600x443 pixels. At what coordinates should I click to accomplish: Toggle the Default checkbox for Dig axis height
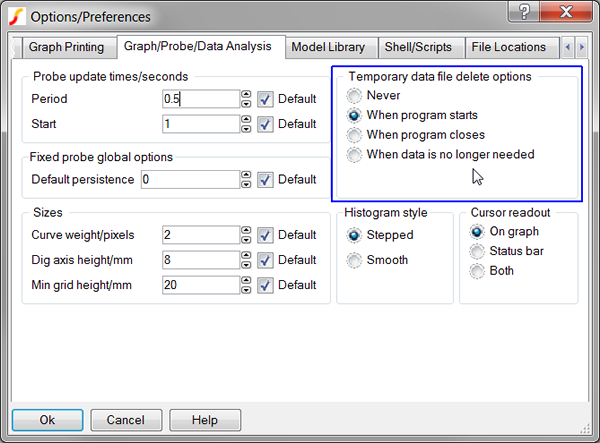coord(265,261)
